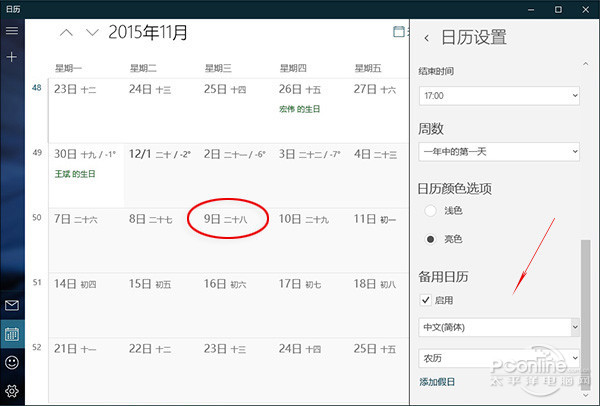This screenshot has width=600, height=406.
Task: Click the scroll up arrow in settings panel
Action: [x=585, y=64]
